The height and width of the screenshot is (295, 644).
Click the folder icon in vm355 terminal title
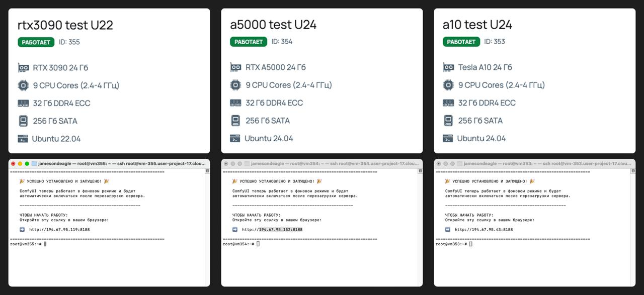point(34,164)
